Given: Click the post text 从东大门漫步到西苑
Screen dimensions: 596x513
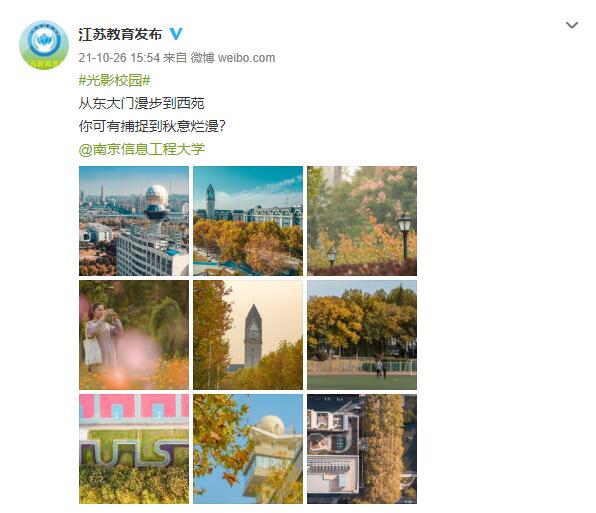Looking at the screenshot, I should [141, 103].
